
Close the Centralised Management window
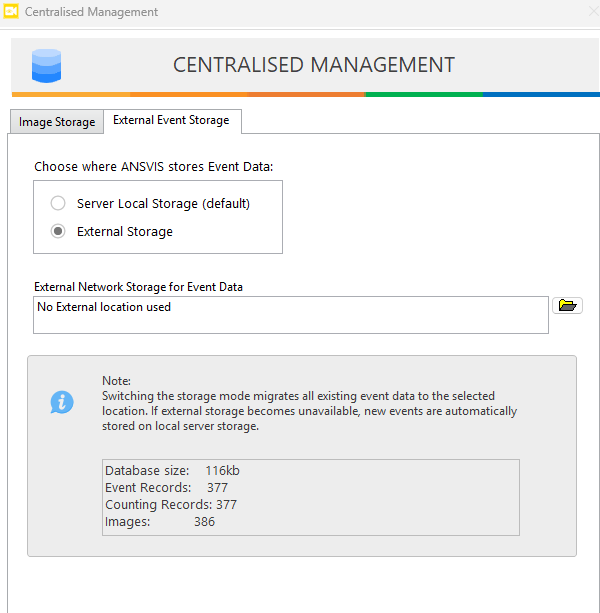tap(582, 12)
